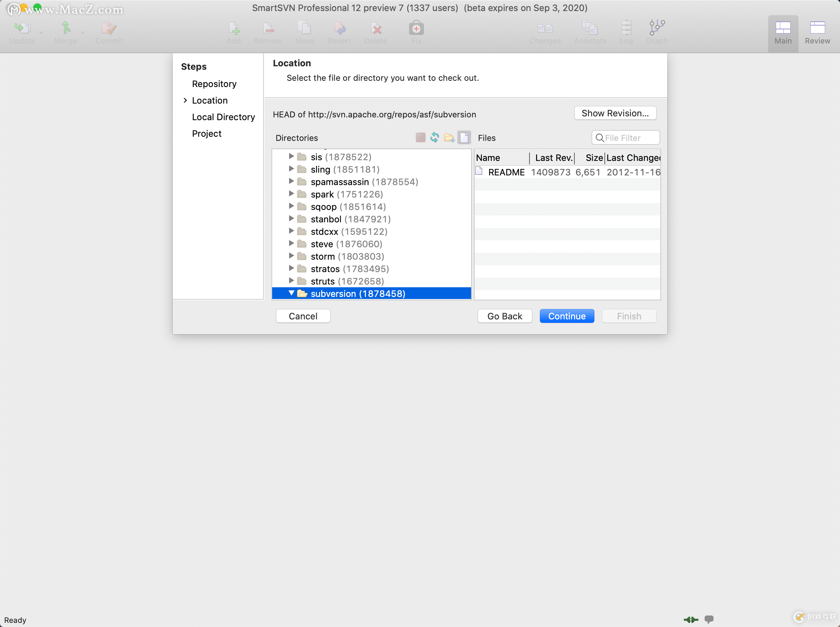The width and height of the screenshot is (840, 627).
Task: Toggle the show files icon
Action: pyautogui.click(x=464, y=137)
